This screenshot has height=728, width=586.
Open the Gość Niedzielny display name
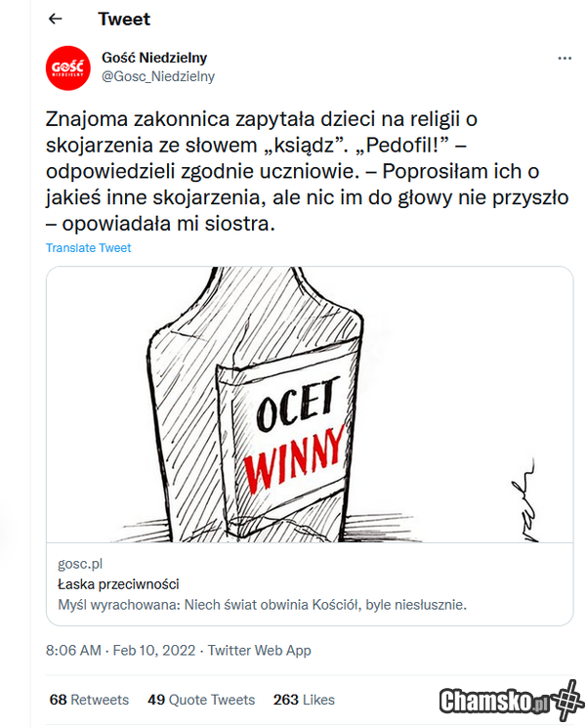[154, 58]
